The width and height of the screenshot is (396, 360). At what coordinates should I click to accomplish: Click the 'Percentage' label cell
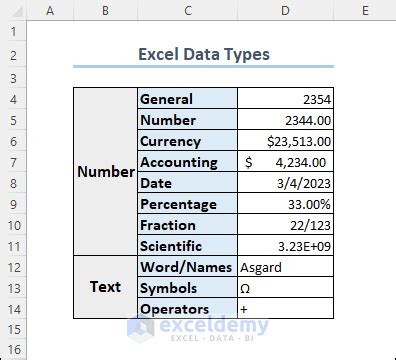click(x=188, y=204)
